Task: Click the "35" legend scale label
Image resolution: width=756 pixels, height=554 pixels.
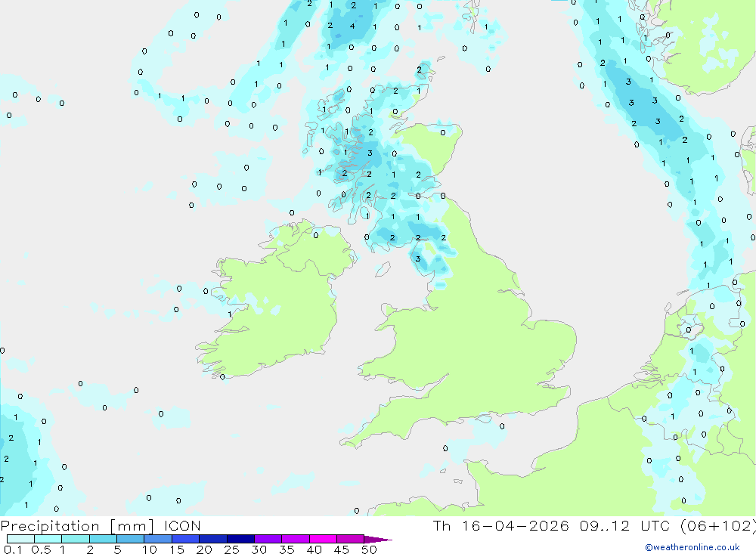Action: [x=287, y=549]
